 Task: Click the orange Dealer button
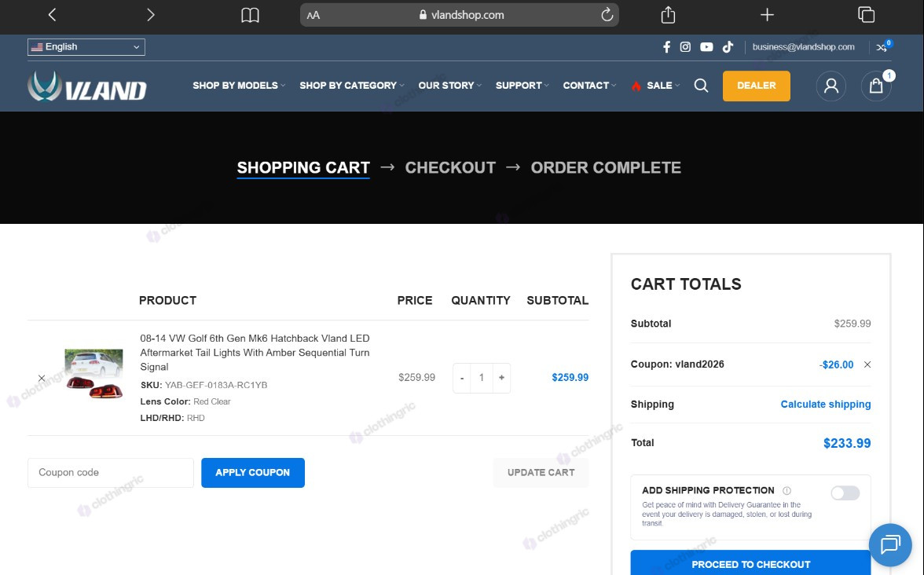pos(756,86)
